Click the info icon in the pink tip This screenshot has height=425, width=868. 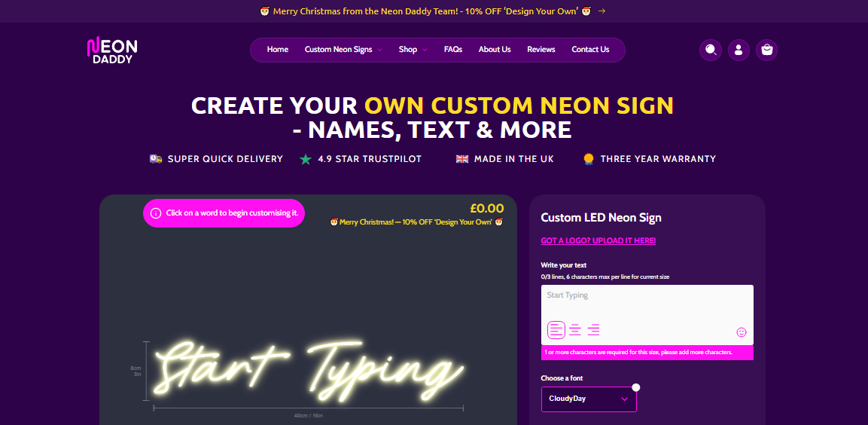[156, 213]
